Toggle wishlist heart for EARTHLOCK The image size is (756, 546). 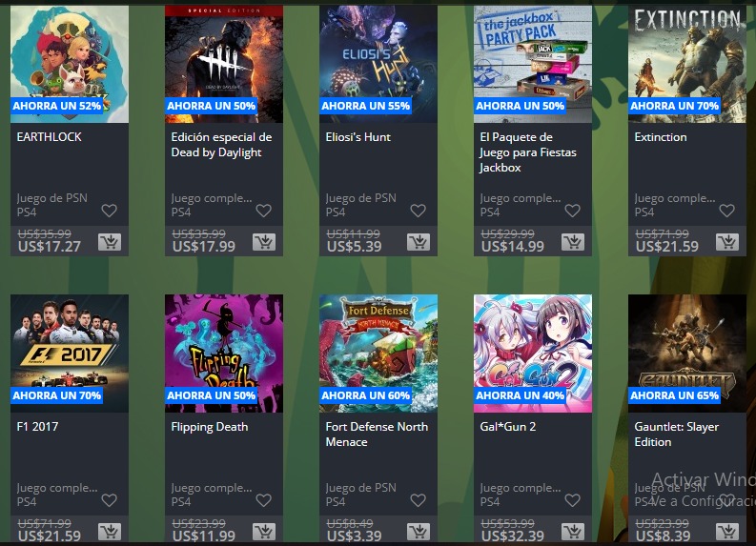[110, 211]
